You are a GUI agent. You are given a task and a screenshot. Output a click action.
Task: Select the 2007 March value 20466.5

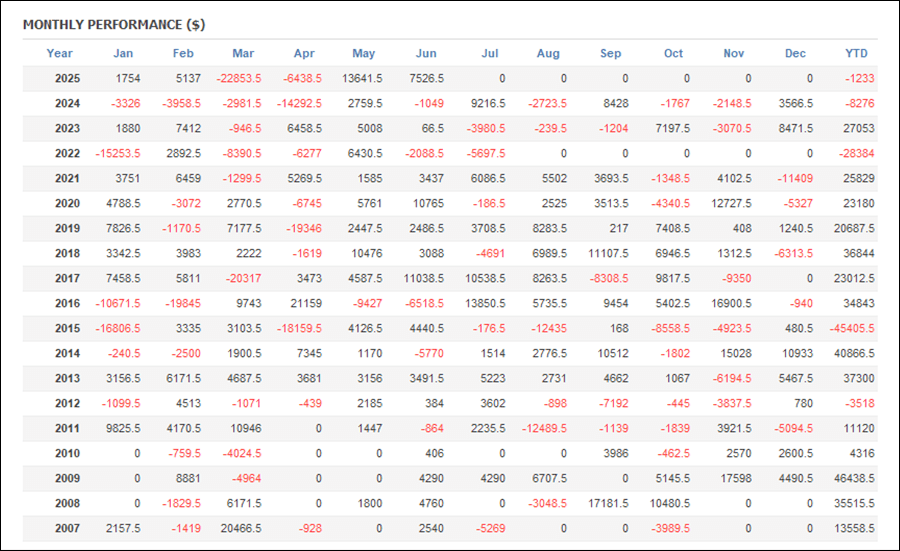pyautogui.click(x=241, y=528)
